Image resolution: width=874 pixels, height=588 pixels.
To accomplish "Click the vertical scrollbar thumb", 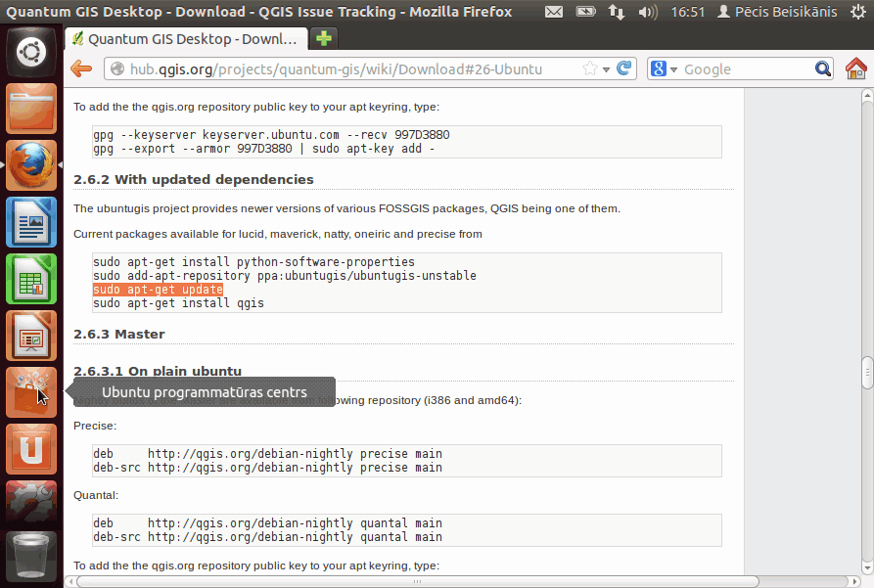I will pos(867,373).
